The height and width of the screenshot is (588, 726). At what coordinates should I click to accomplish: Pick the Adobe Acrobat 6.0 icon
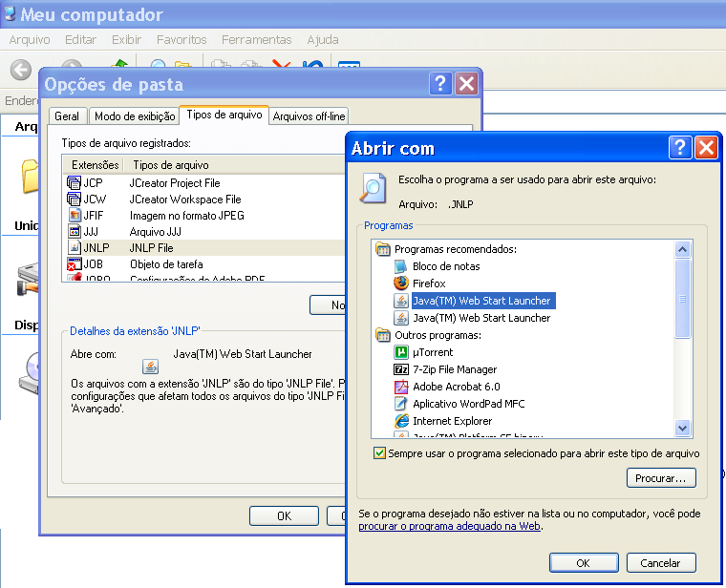(x=400, y=387)
